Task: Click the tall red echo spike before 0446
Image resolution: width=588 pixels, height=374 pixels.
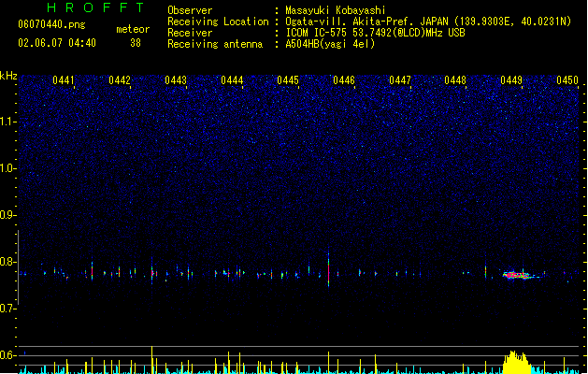Action: (328, 269)
